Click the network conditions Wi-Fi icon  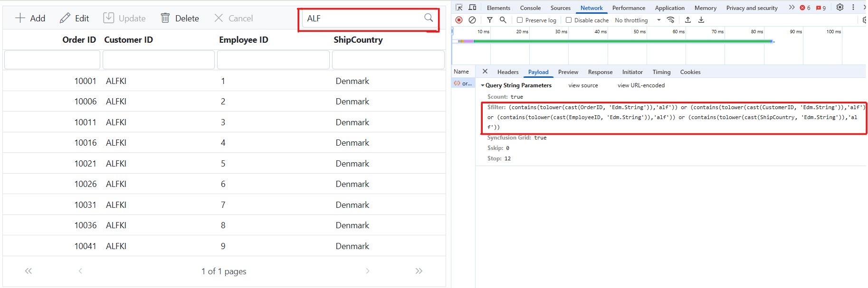tap(671, 20)
